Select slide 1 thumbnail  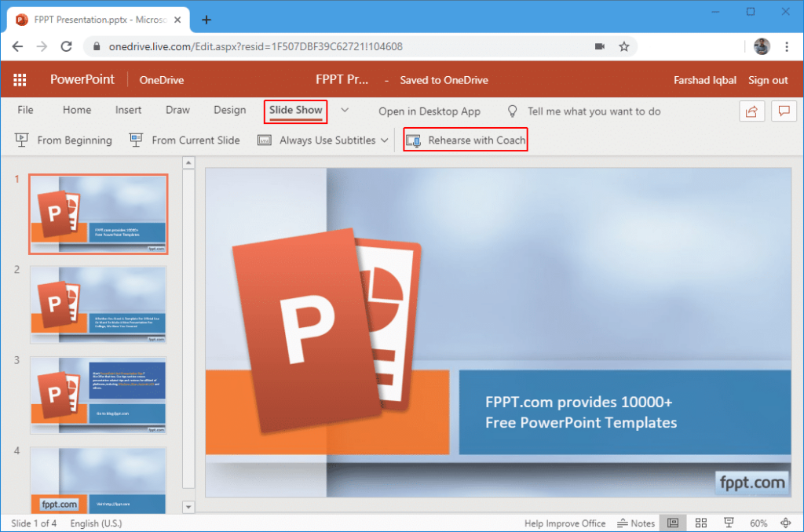point(98,214)
